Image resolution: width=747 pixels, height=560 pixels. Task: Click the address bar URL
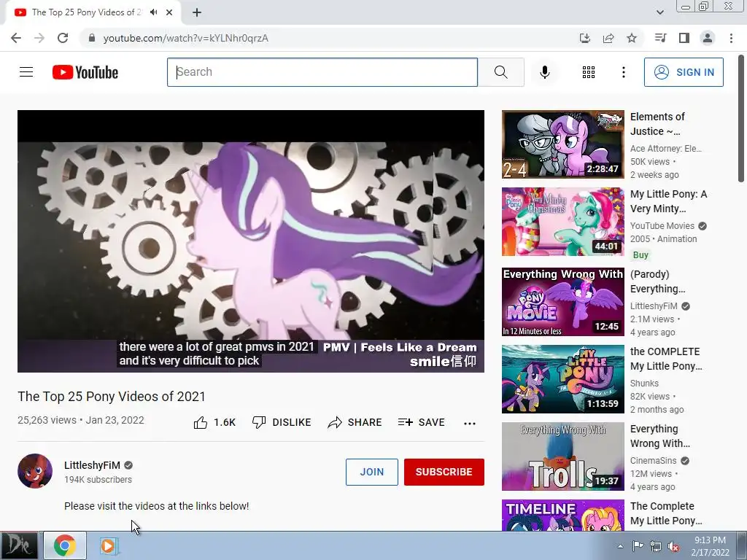186,38
